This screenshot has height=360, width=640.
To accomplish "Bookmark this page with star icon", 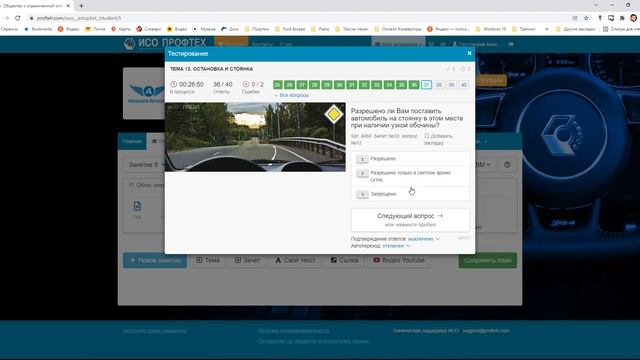I will pos(586,18).
